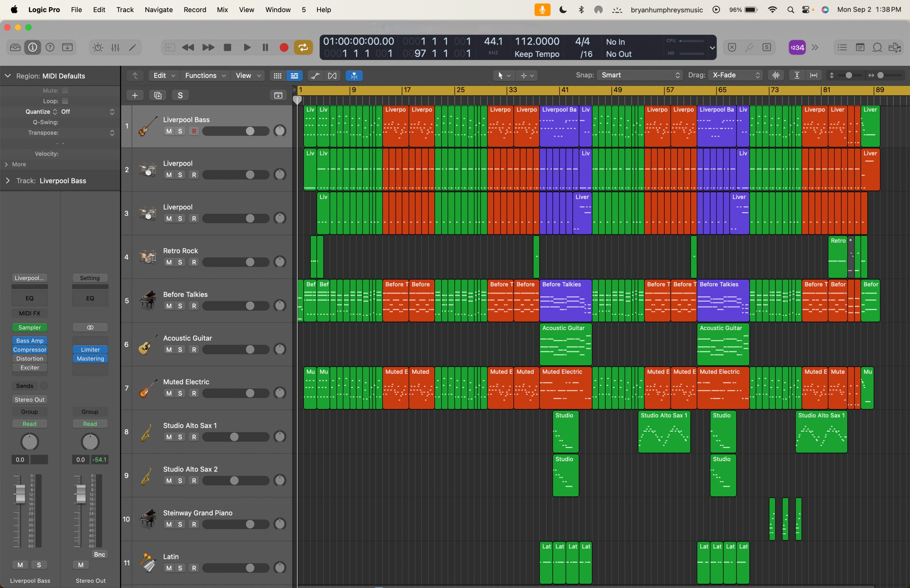The height and width of the screenshot is (588, 910).
Task: Open the Note Pads panel
Action: pyautogui.click(x=860, y=47)
